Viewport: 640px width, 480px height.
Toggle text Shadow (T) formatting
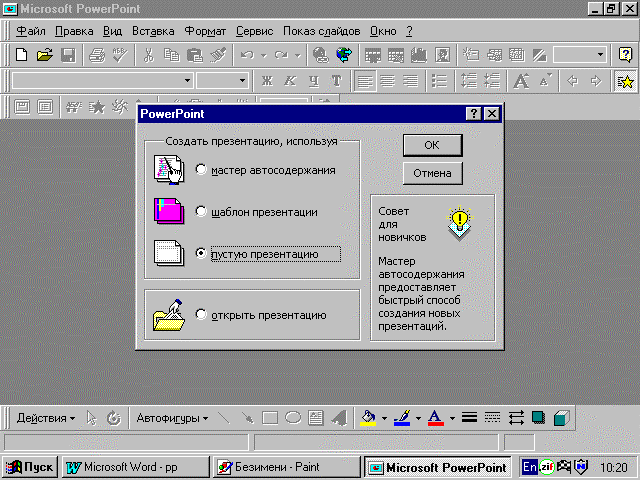tap(337, 81)
